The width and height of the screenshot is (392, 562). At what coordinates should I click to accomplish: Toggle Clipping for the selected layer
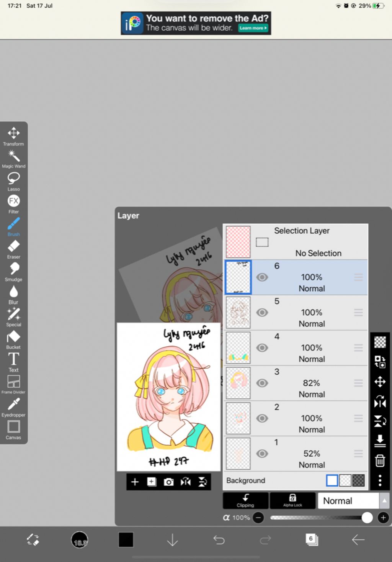245,500
